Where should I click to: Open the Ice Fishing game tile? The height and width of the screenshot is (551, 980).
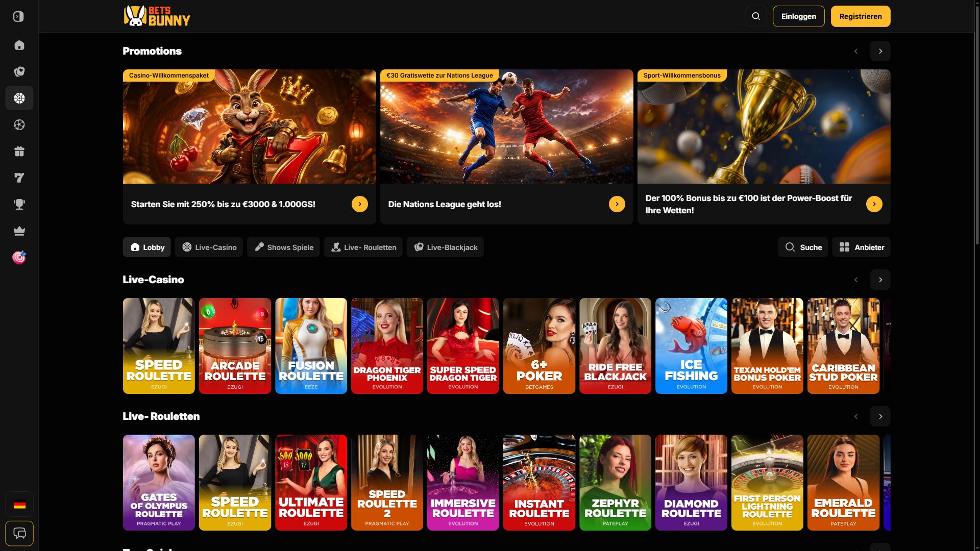click(691, 346)
